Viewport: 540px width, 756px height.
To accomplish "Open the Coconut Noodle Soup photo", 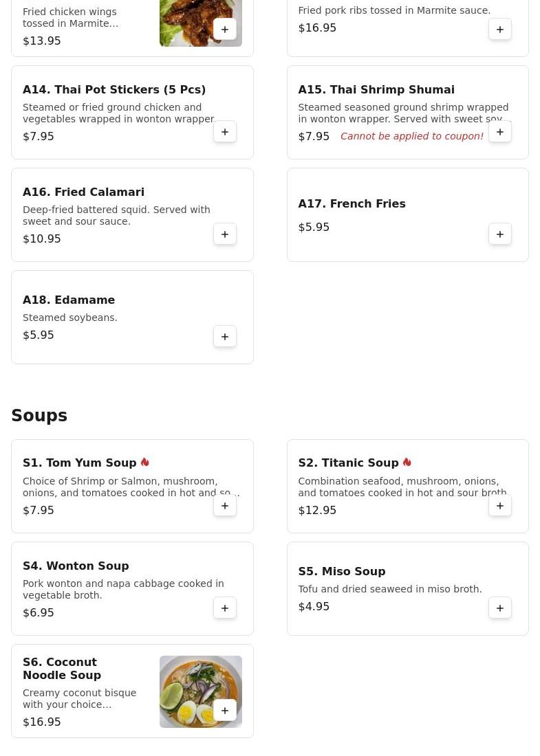I will click(x=201, y=691).
